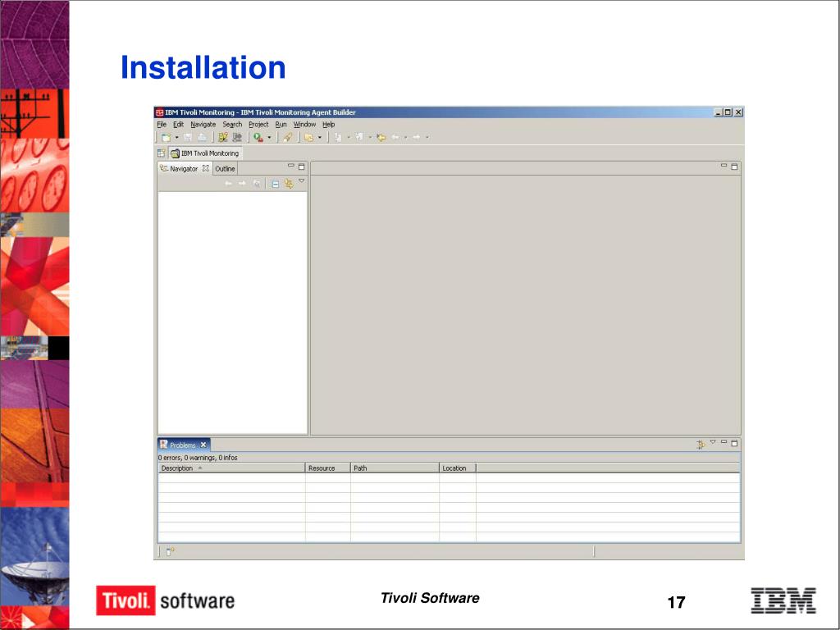This screenshot has width=840, height=630.
Task: Open the dropdown arrow next to yellow folder icon
Action: pos(320,138)
